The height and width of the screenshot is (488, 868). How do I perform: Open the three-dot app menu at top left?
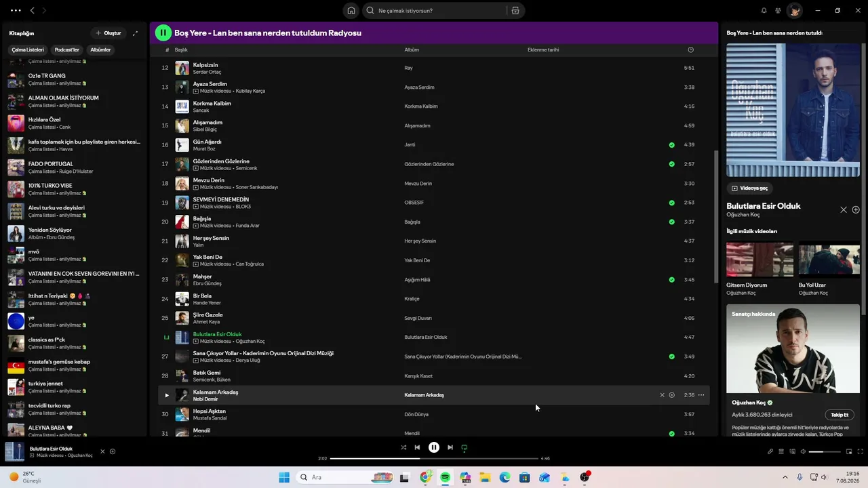click(x=16, y=10)
